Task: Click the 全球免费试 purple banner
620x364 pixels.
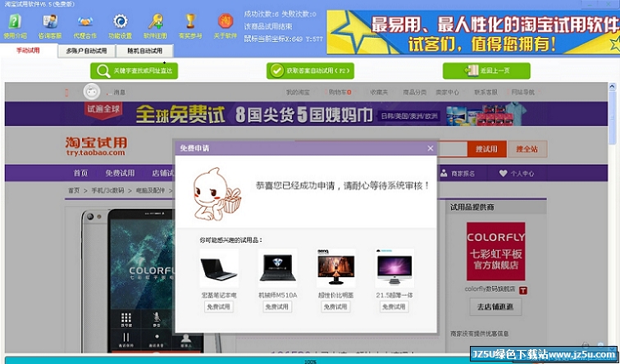Action: [x=306, y=114]
